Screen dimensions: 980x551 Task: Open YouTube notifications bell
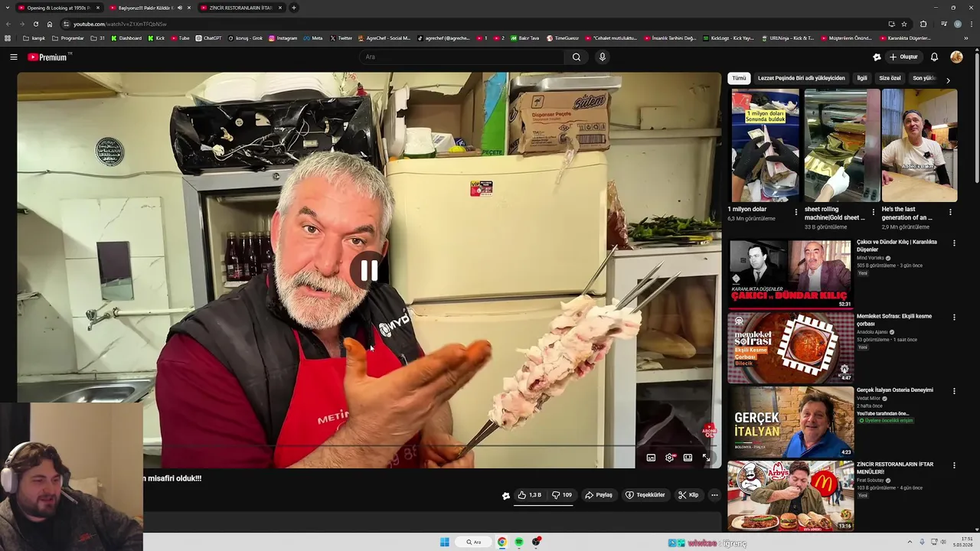934,57
